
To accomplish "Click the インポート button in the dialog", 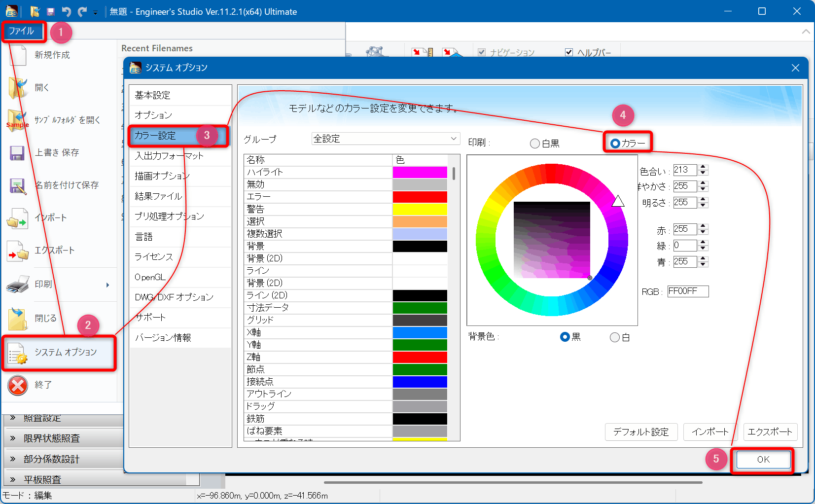I will [710, 432].
